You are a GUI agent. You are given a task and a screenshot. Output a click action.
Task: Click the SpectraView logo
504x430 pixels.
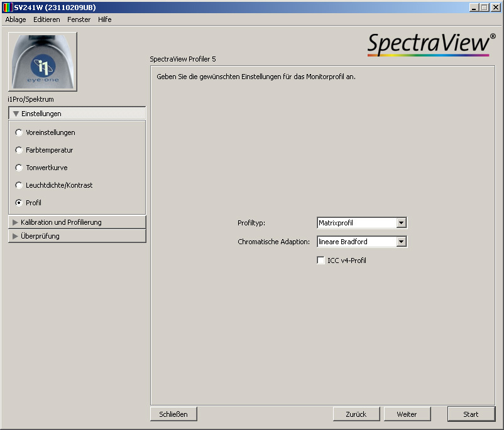pos(431,45)
